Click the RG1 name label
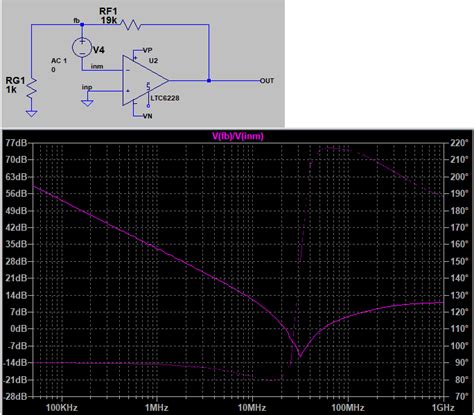474x415 pixels. point(15,80)
